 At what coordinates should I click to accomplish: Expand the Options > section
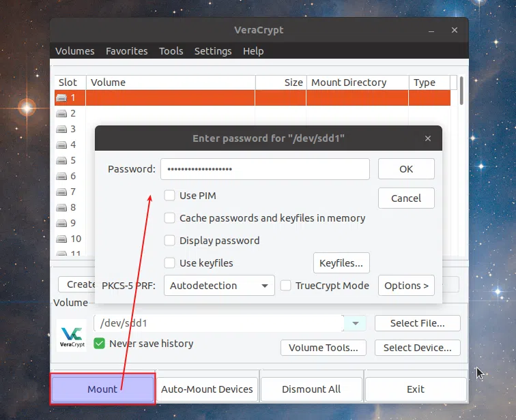point(406,285)
